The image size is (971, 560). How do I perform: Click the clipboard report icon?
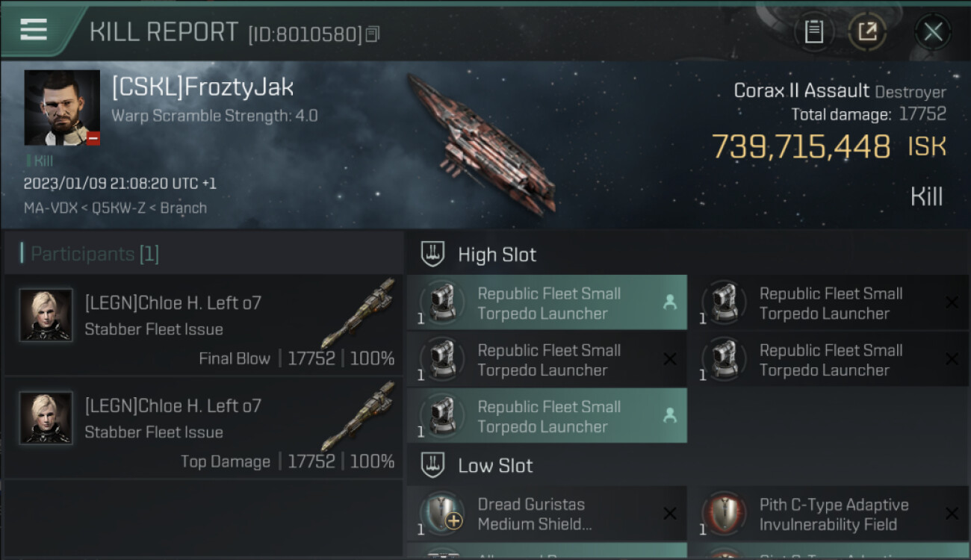tap(813, 32)
